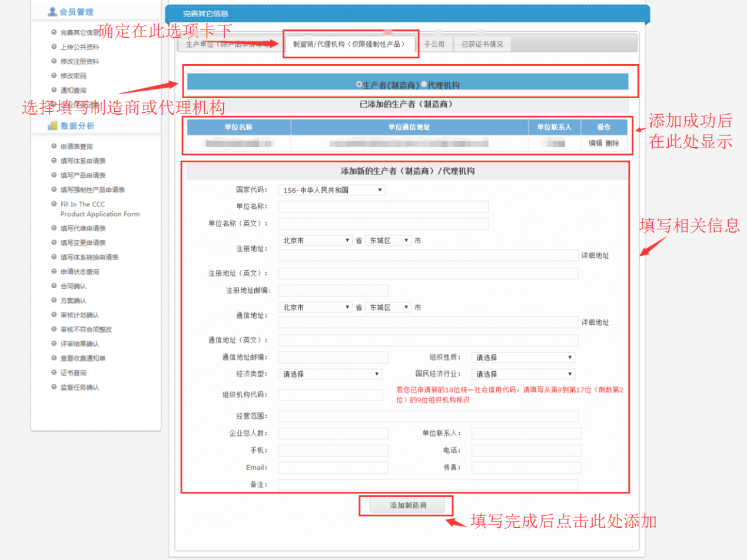
Task: Click 编辑 link in the manufacturer table row
Action: (x=596, y=143)
